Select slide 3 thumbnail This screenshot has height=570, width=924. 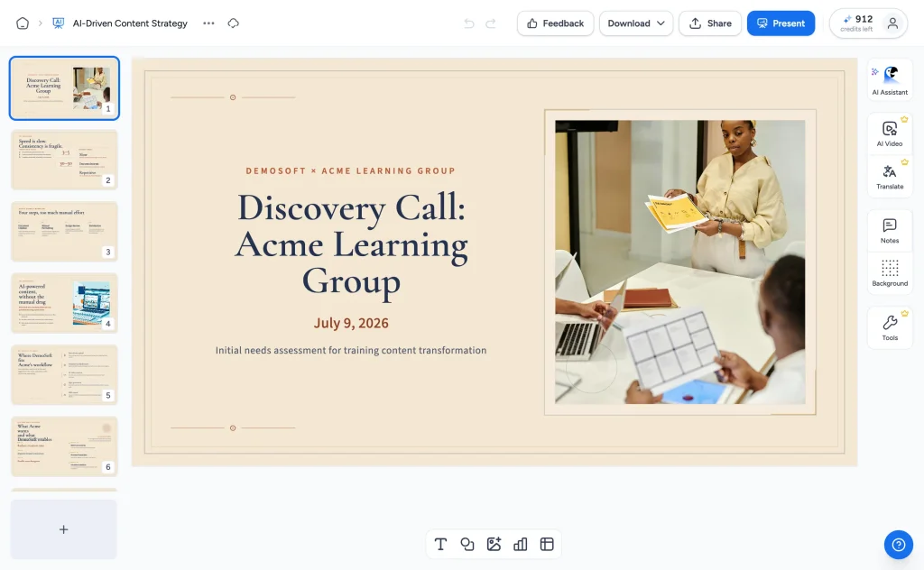click(x=64, y=232)
